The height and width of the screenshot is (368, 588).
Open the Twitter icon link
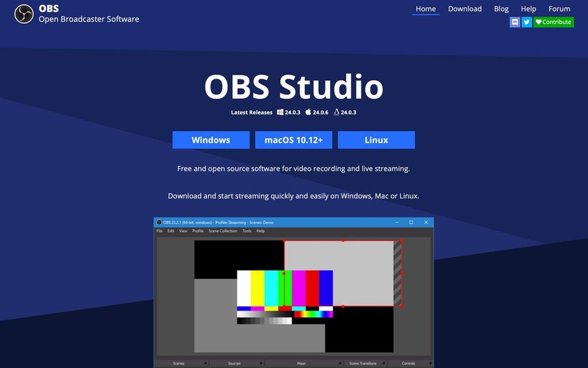pos(526,22)
